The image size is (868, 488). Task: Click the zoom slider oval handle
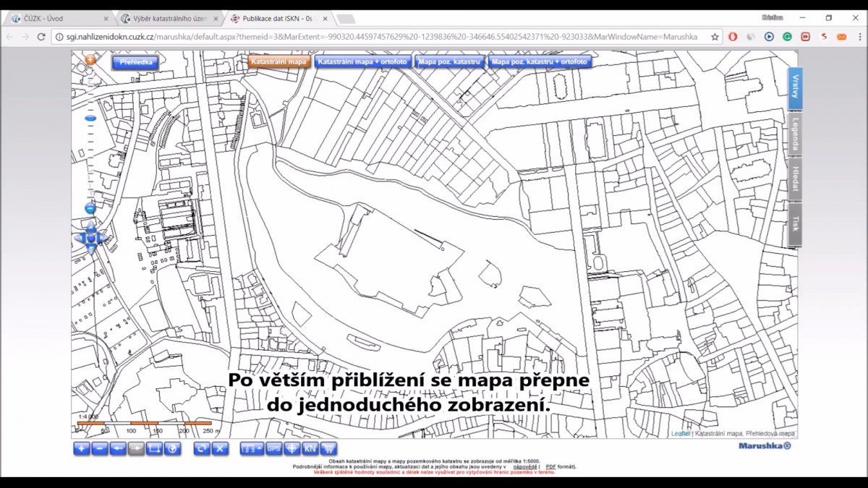[90, 117]
